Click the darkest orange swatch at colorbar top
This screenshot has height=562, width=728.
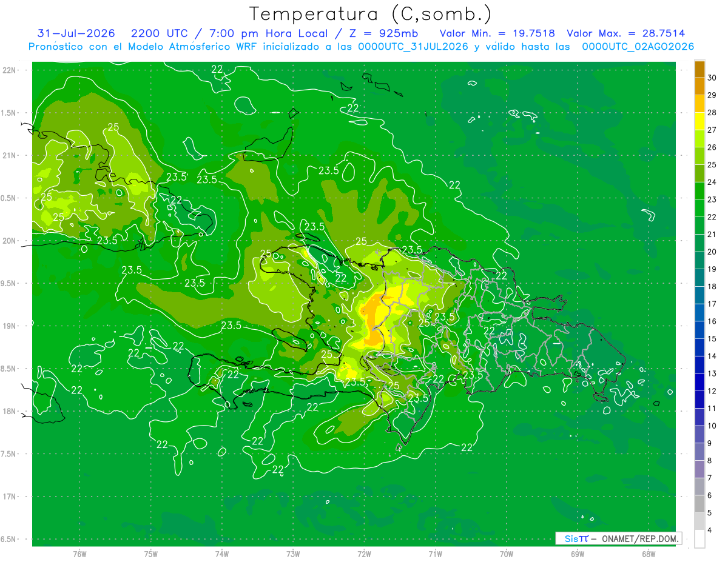pos(699,69)
